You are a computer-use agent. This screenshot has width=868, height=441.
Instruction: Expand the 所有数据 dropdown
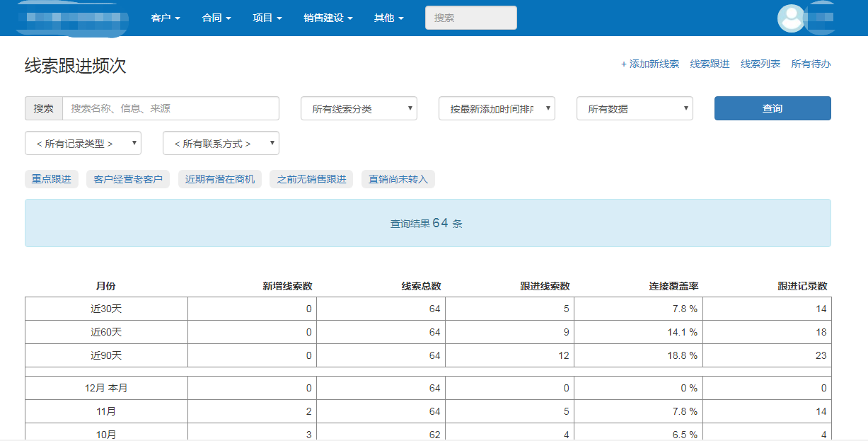(x=635, y=108)
